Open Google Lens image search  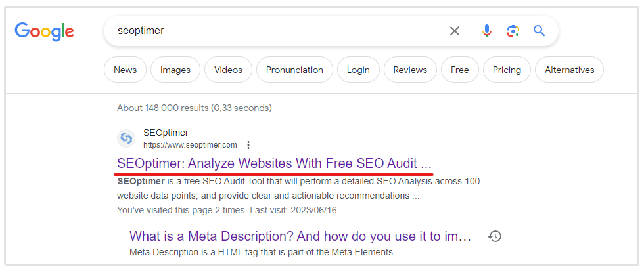point(513,31)
